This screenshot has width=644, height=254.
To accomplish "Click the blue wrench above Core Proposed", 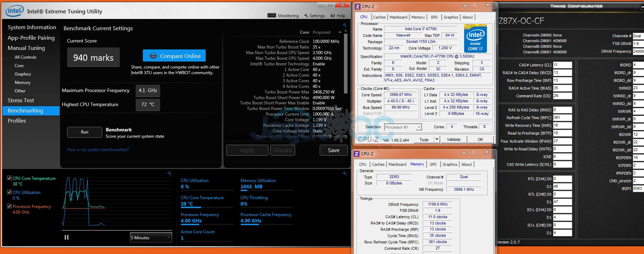I will (345, 25).
